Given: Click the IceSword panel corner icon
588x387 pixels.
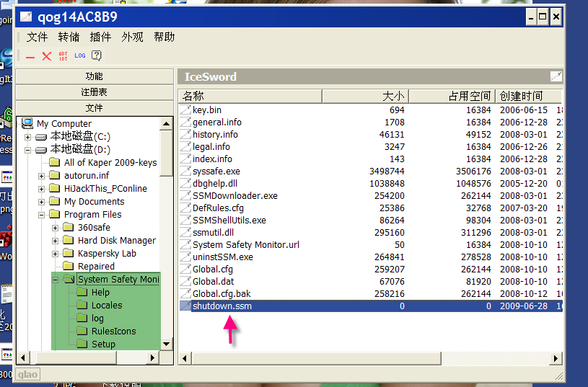Looking at the screenshot, I should click(x=556, y=76).
